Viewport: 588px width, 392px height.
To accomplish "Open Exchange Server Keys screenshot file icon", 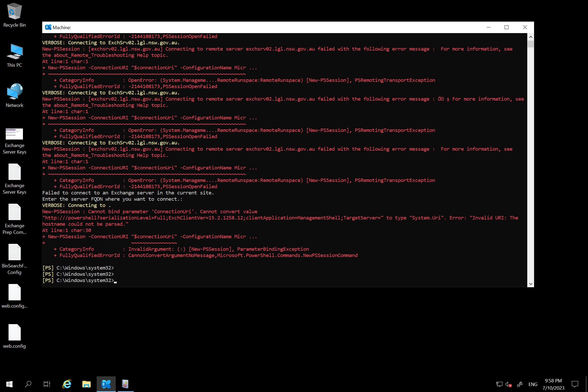I will [x=14, y=134].
